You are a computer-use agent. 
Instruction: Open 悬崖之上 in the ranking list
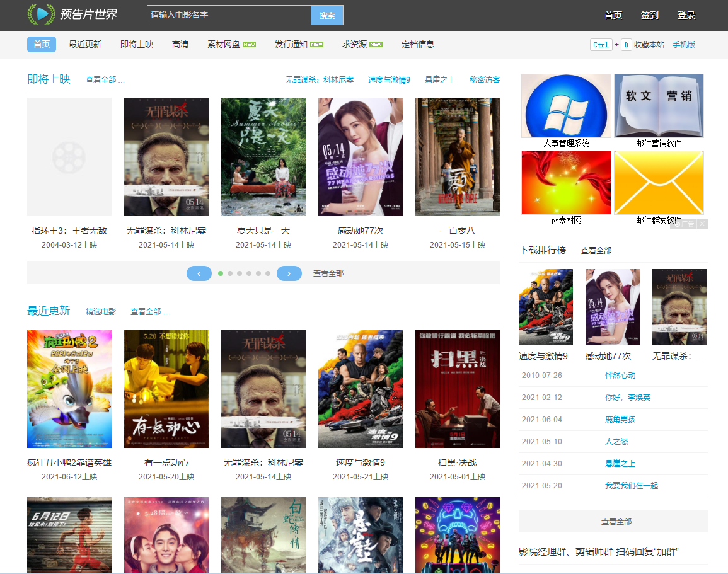[620, 464]
